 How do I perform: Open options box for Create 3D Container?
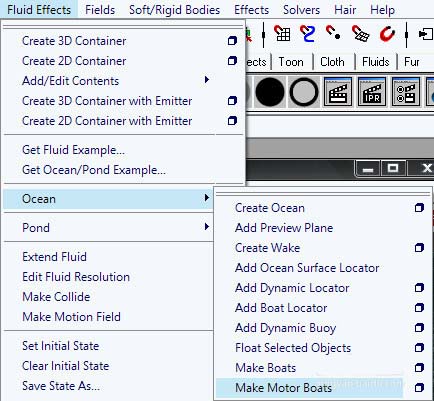(232, 41)
